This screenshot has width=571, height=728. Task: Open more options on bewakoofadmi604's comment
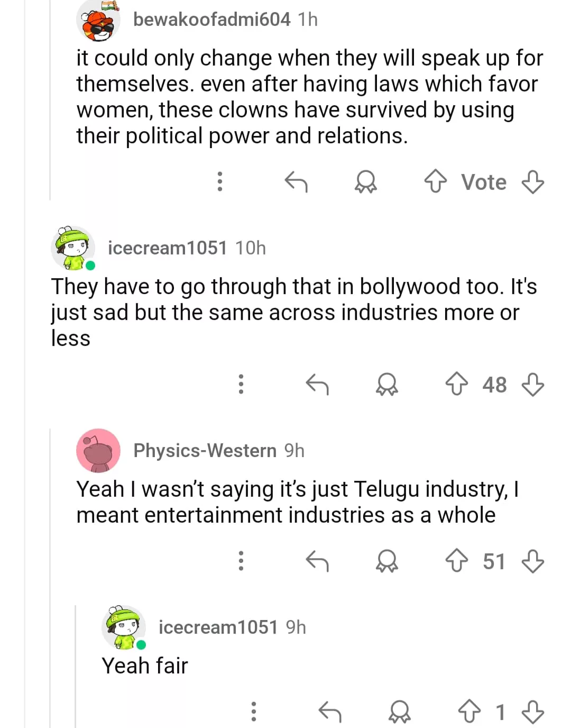(x=220, y=181)
